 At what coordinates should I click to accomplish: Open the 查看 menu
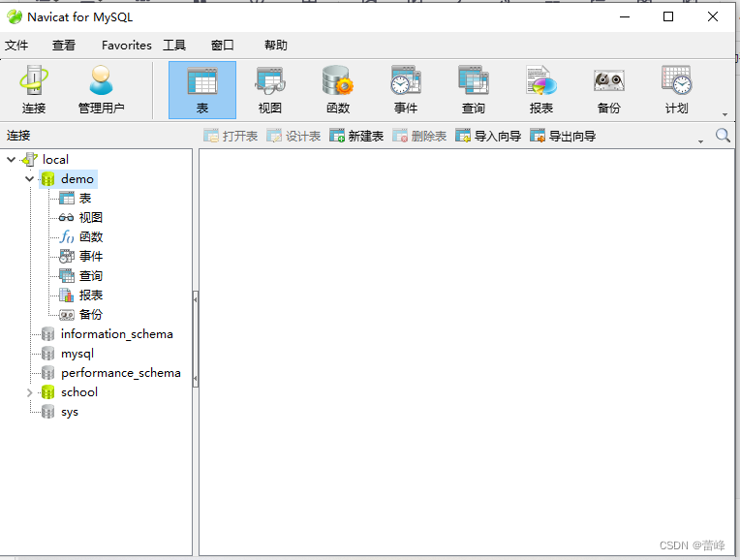[x=64, y=46]
